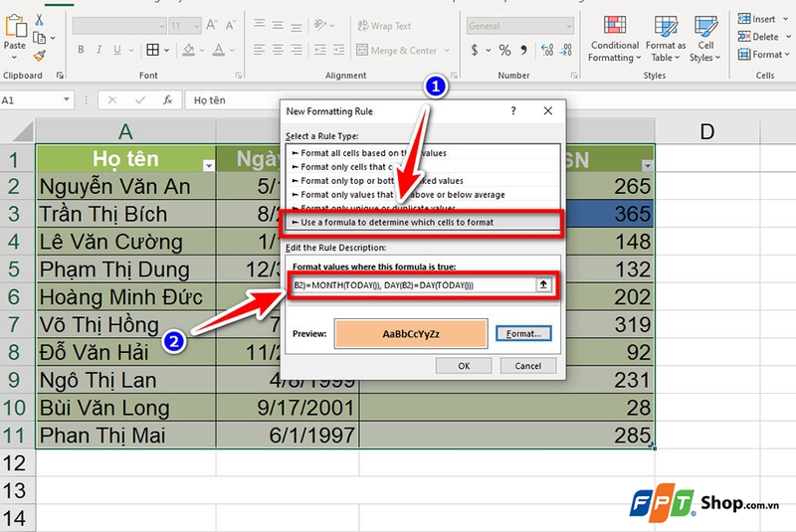Increase font size with larger A icon
Screen dimensions: 796x532
[212, 25]
